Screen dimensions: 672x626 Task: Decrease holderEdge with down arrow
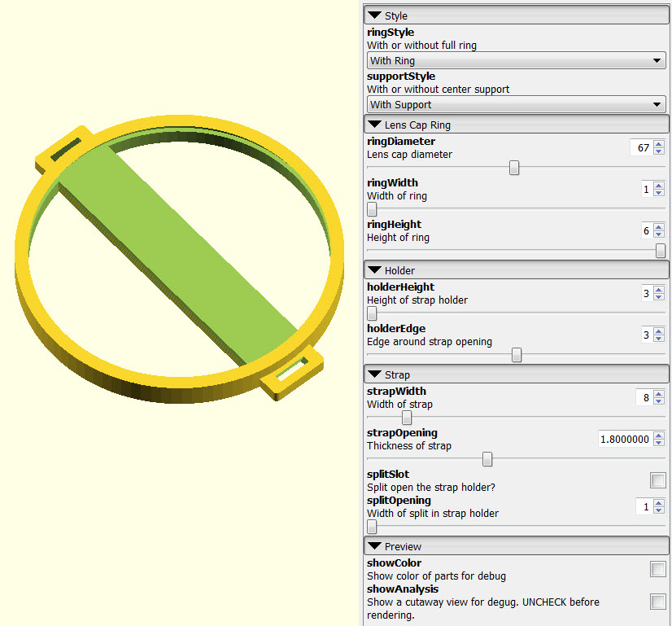pyautogui.click(x=659, y=339)
